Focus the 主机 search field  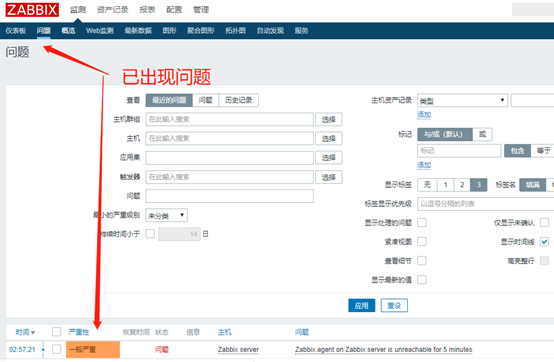(x=229, y=138)
